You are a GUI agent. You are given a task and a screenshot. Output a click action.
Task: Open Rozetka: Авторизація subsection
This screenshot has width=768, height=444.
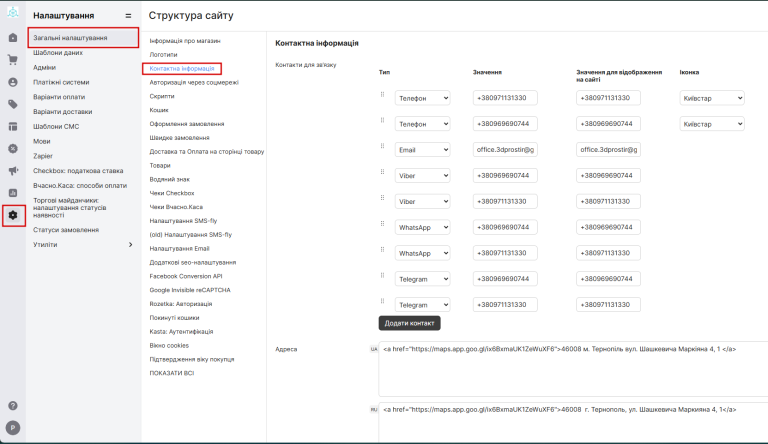pos(181,304)
